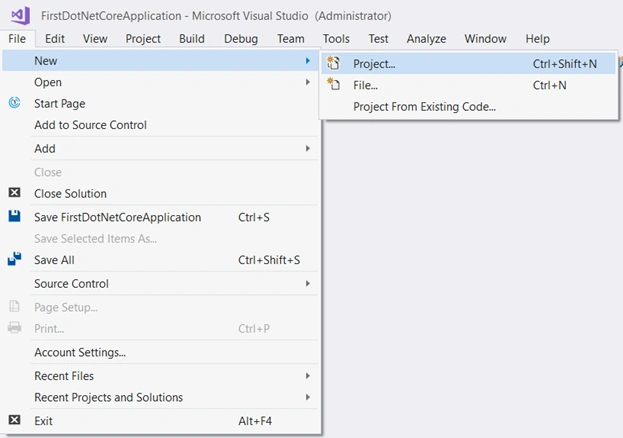
Task: Expand the Open submenu arrow
Action: (308, 82)
